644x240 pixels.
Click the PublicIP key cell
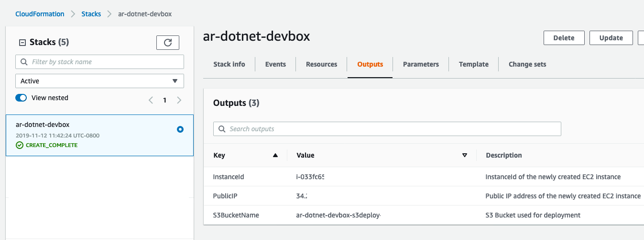pyautogui.click(x=226, y=196)
